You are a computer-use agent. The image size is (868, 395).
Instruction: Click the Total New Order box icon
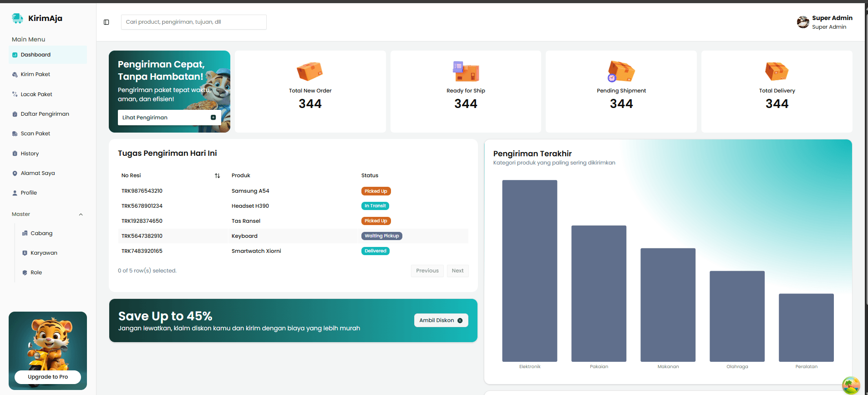[x=310, y=71]
